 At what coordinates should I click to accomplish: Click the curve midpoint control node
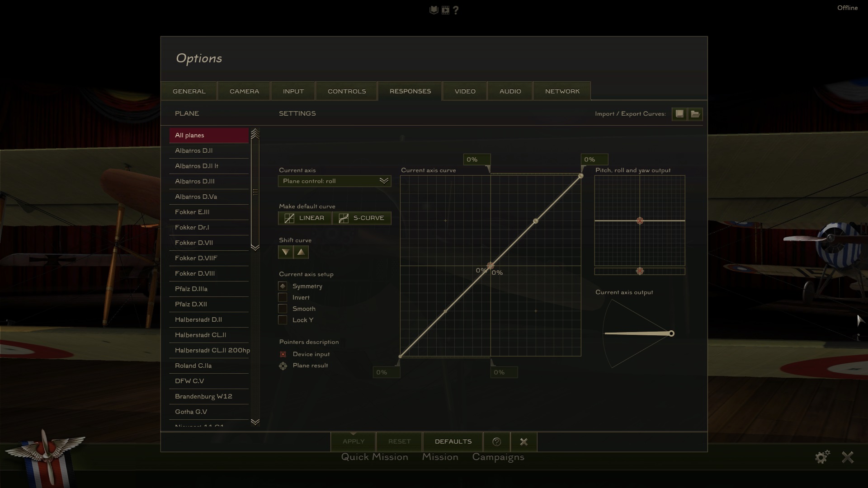(x=491, y=266)
